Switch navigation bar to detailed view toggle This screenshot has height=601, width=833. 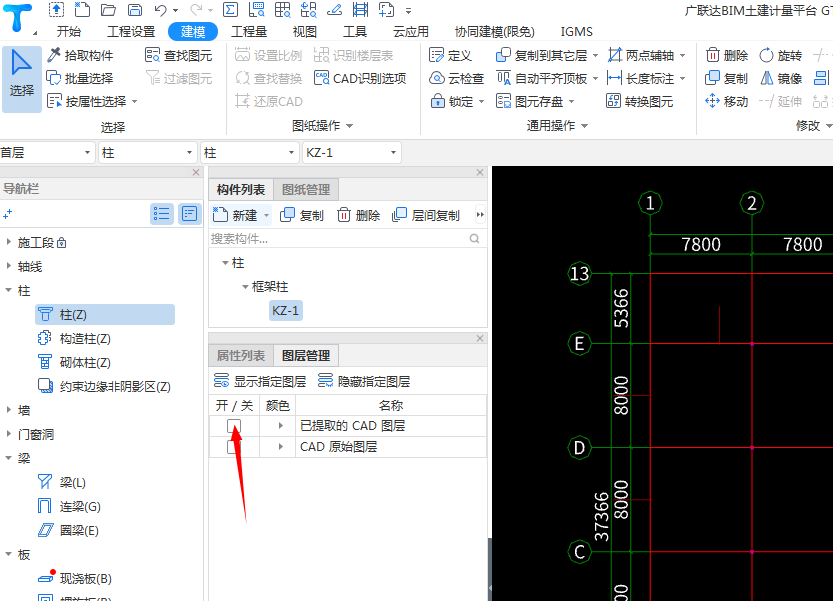[x=190, y=214]
